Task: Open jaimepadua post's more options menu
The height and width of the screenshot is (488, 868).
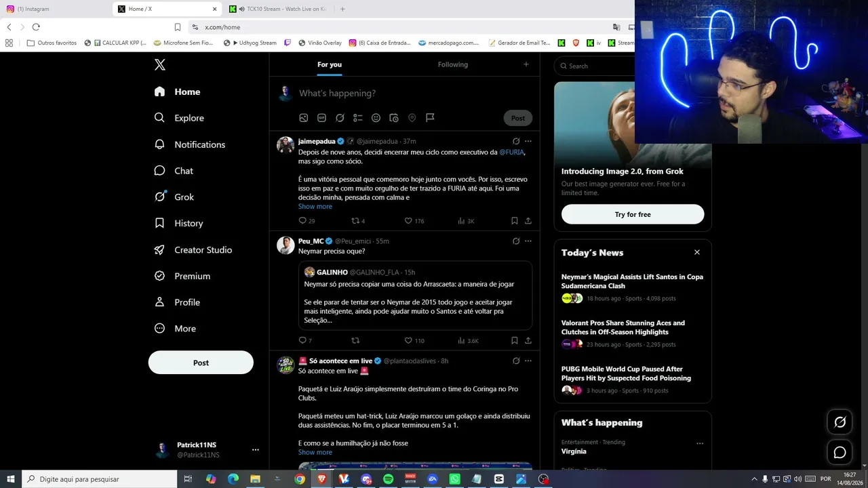Action: 528,142
